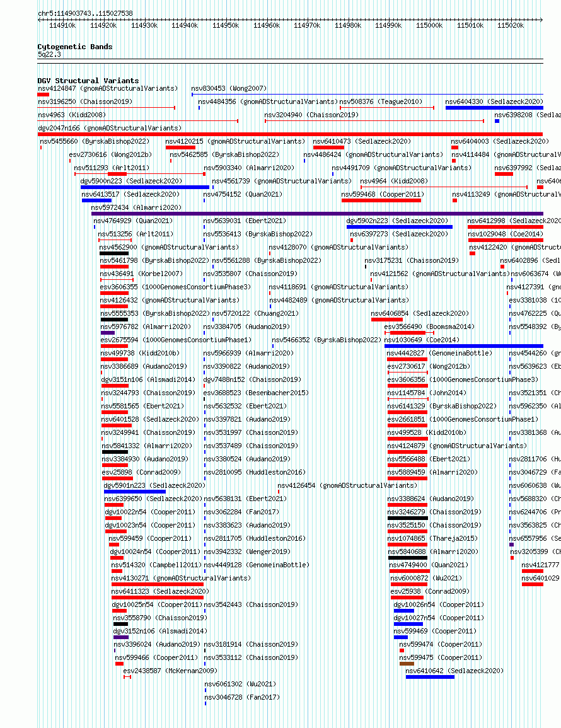Open variant esv3606355 (1000GenomesConsortiumPhase3)
561x728 pixels.
pos(175,286)
